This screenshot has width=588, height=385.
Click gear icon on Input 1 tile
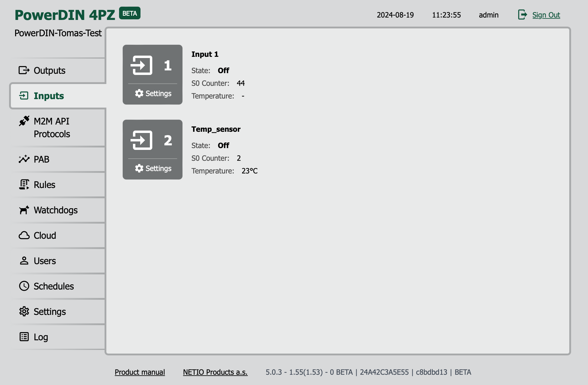click(x=139, y=93)
